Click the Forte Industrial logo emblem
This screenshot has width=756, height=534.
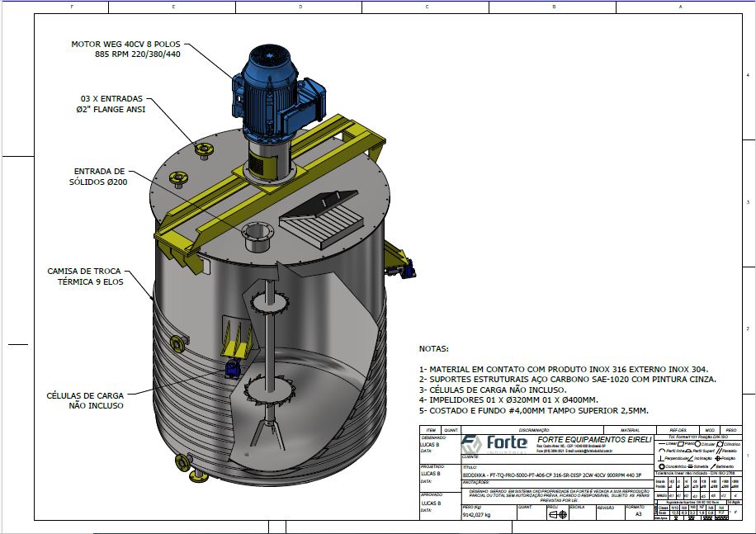pos(471,442)
